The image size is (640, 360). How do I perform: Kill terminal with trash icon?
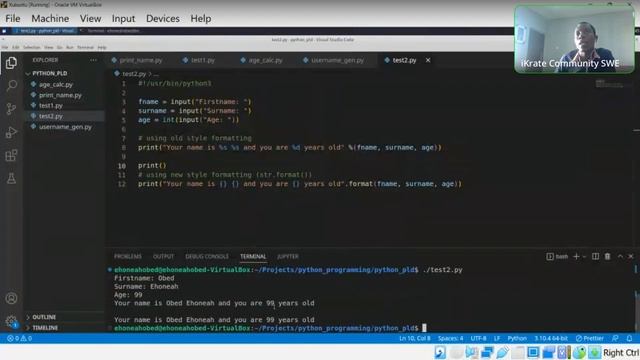[x=607, y=256]
